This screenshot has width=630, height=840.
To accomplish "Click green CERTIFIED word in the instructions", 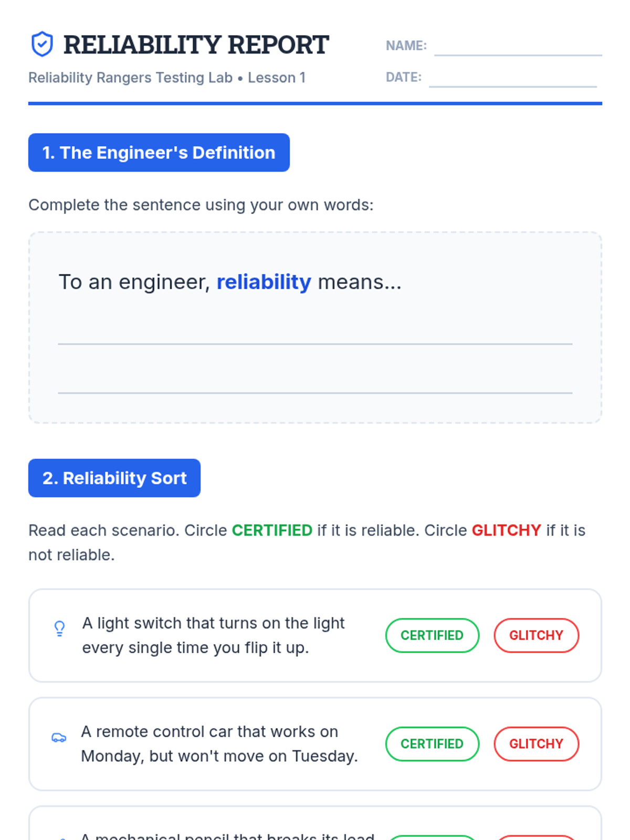I will [x=272, y=530].
